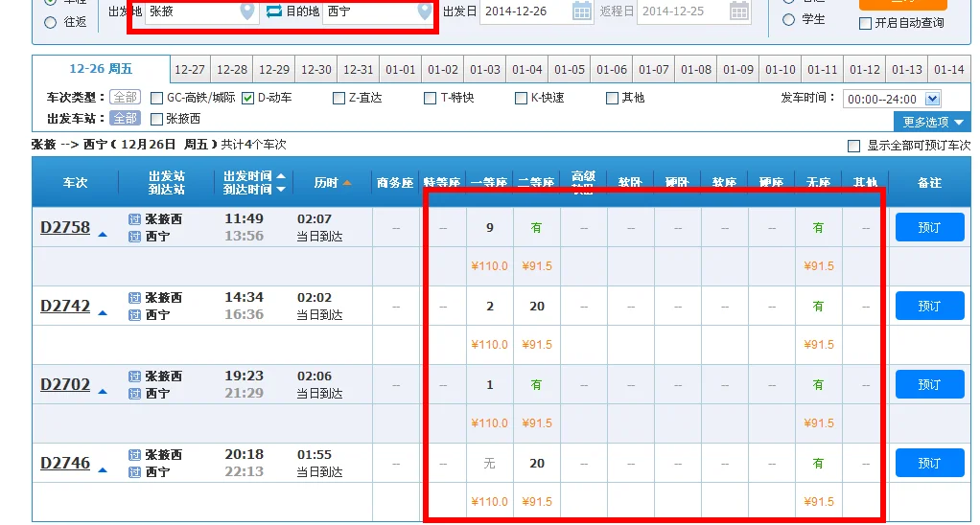Viewport: 980px width, 525px height.
Task: Click the 过 icon beside D2742 张掖西
Action: (x=134, y=298)
